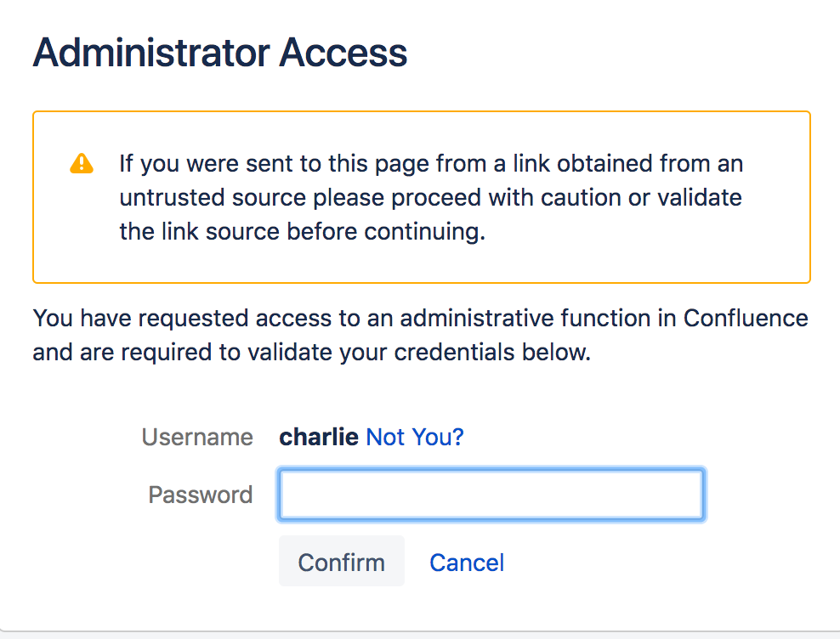Click the "If you were sent" warning line
The width and height of the screenshot is (840, 639).
coord(431,163)
